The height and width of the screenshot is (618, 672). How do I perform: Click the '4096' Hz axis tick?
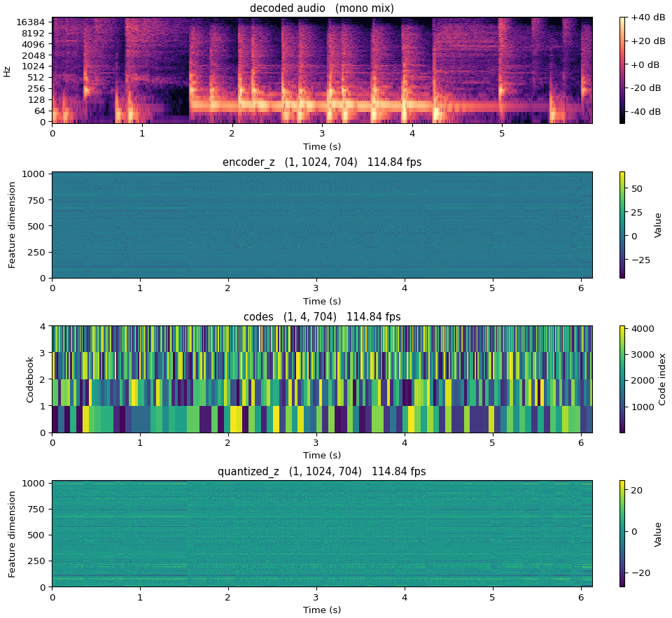tap(34, 45)
